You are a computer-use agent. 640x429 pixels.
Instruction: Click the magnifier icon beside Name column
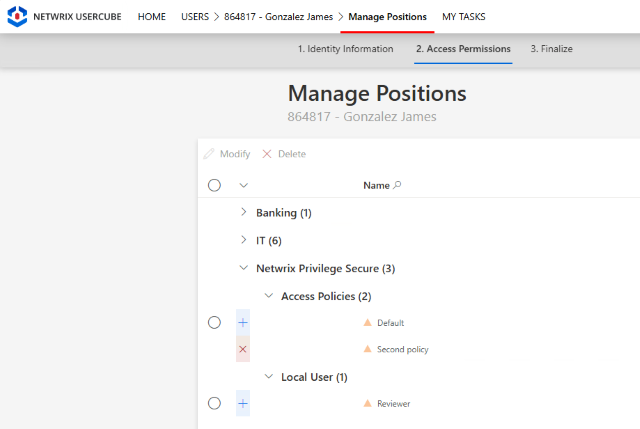pyautogui.click(x=397, y=185)
